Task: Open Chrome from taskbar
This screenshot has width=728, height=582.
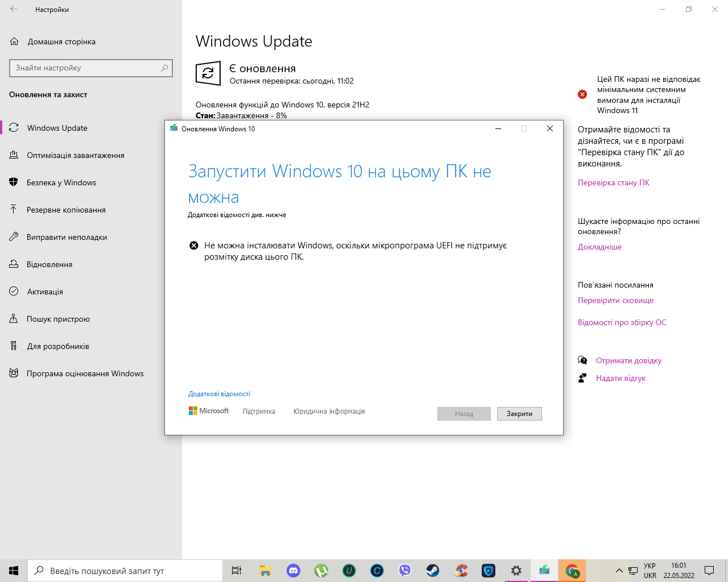Action: pyautogui.click(x=572, y=571)
